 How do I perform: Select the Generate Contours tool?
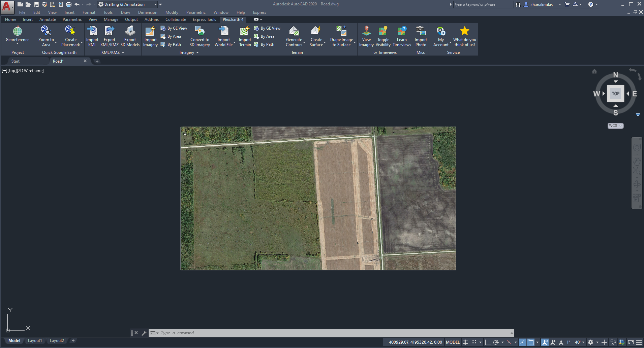point(294,31)
